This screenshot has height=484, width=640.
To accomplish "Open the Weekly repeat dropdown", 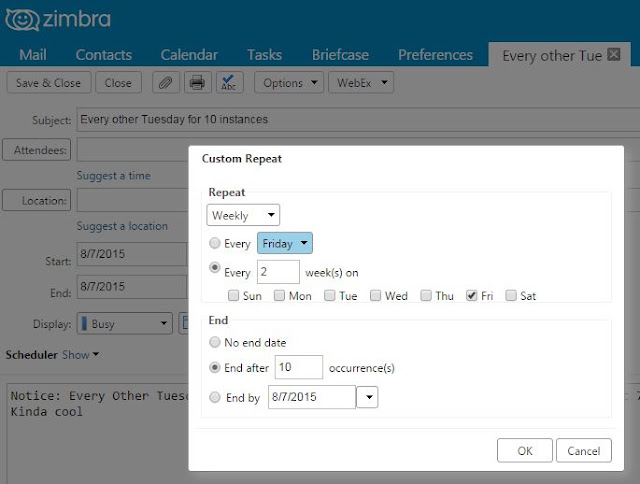I will coord(243,215).
